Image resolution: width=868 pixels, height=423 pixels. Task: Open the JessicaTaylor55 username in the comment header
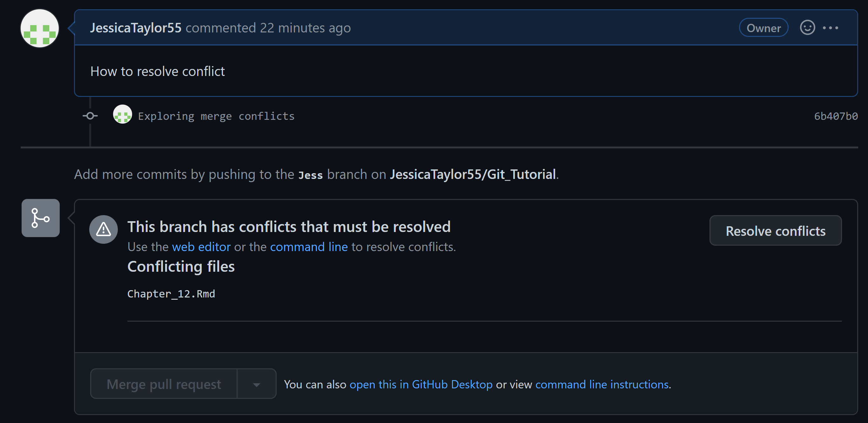click(136, 28)
